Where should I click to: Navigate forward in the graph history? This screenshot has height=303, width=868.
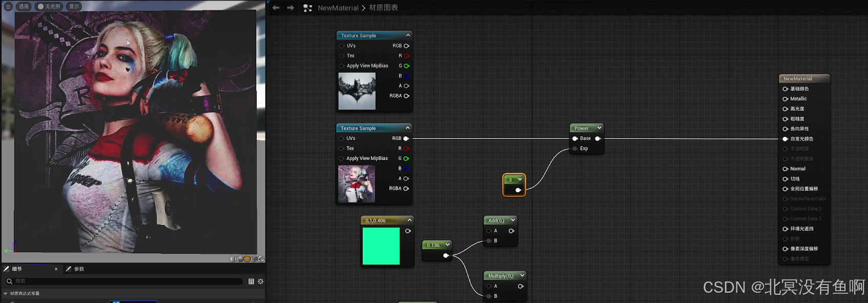coord(291,8)
